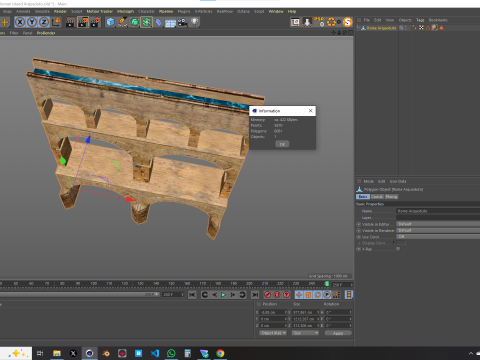
Task: Open the MoGraph menu
Action: (125, 11)
